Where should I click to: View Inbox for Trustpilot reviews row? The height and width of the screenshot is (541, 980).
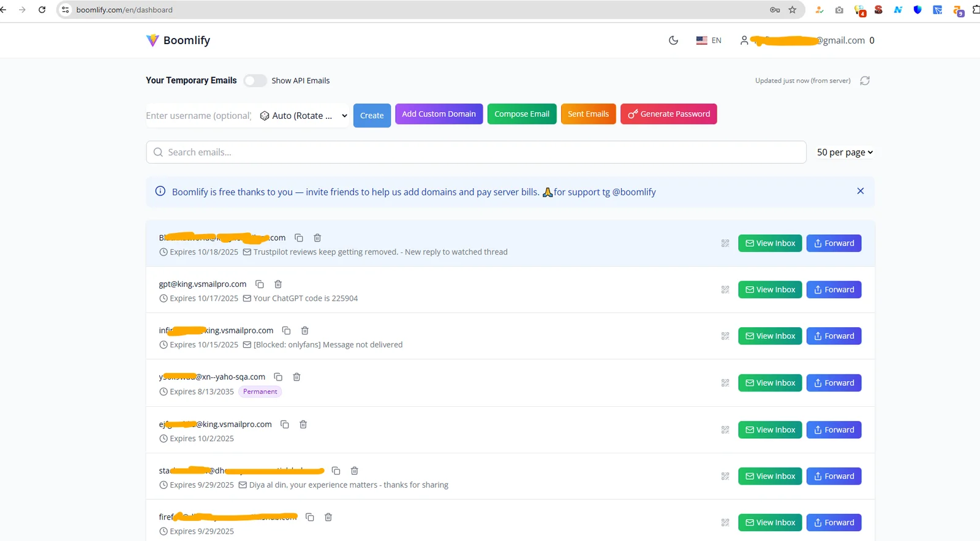pos(770,243)
